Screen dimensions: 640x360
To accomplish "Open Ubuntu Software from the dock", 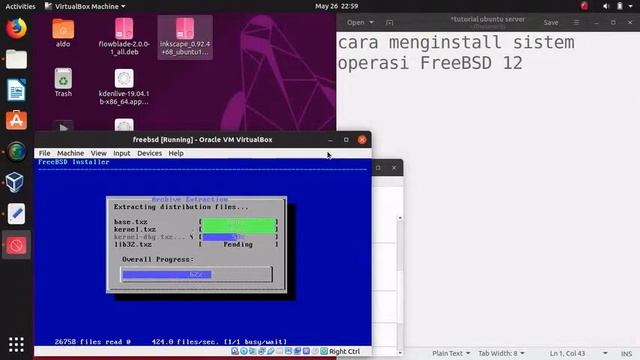I will [x=16, y=120].
